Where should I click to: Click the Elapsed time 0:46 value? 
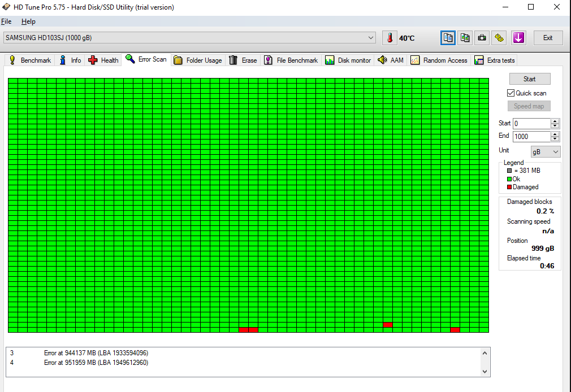click(547, 266)
